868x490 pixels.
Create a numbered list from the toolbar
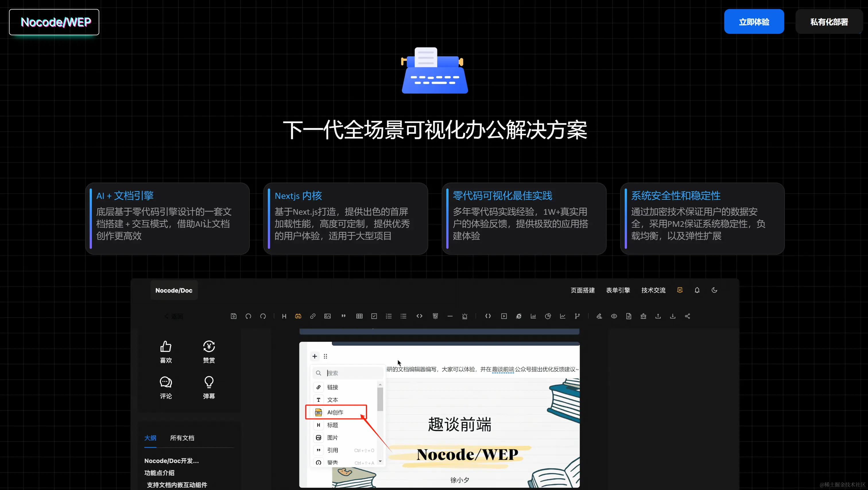389,316
